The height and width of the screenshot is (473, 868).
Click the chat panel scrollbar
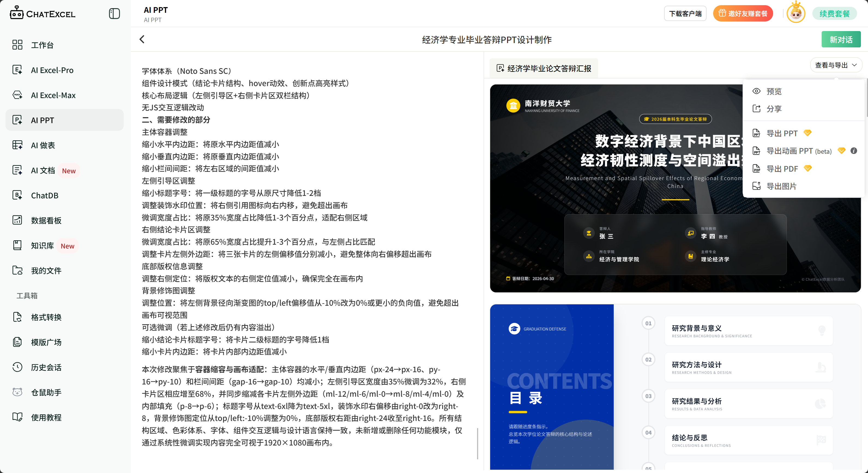pos(477,443)
